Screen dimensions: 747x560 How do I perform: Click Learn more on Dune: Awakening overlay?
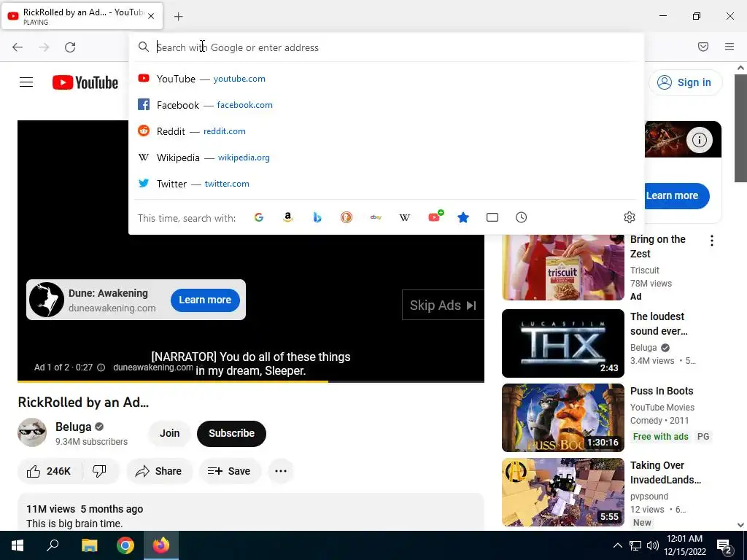click(x=205, y=300)
